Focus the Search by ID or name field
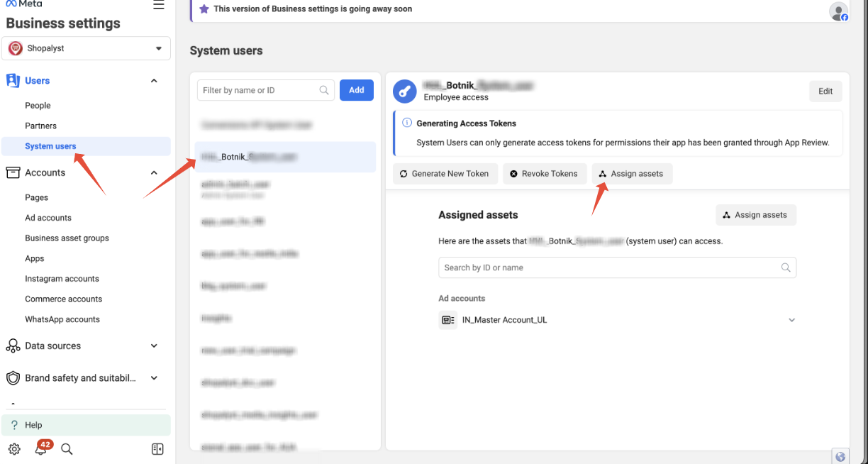 tap(617, 267)
